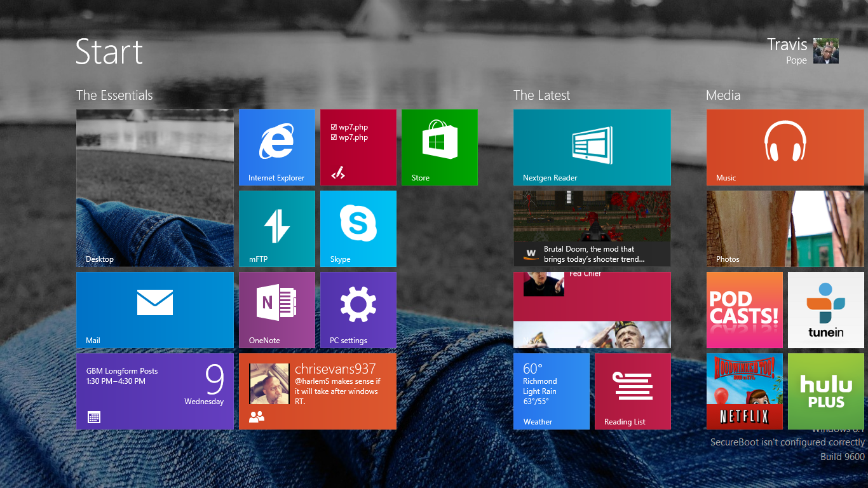
Task: Open the code editor tile listing wp7.php
Action: pyautogui.click(x=358, y=147)
